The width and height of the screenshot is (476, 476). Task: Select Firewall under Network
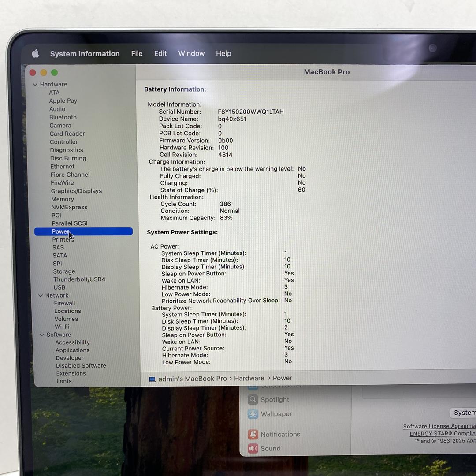coord(64,303)
